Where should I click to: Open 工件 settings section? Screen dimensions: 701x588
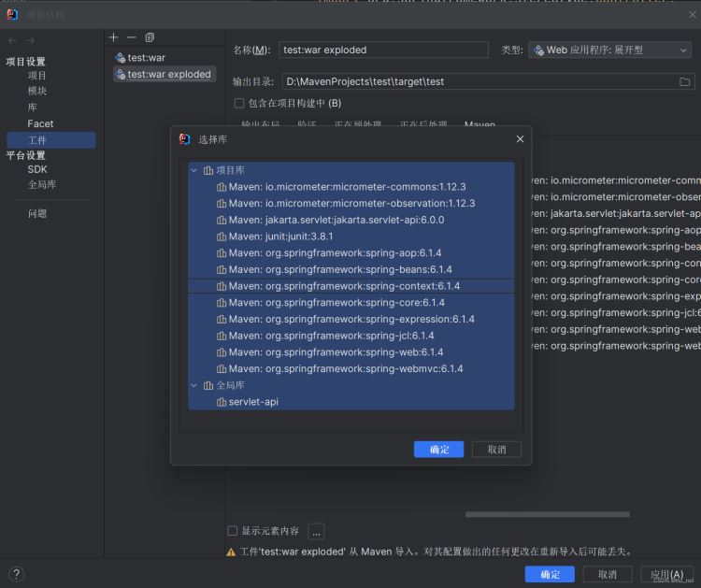51,140
